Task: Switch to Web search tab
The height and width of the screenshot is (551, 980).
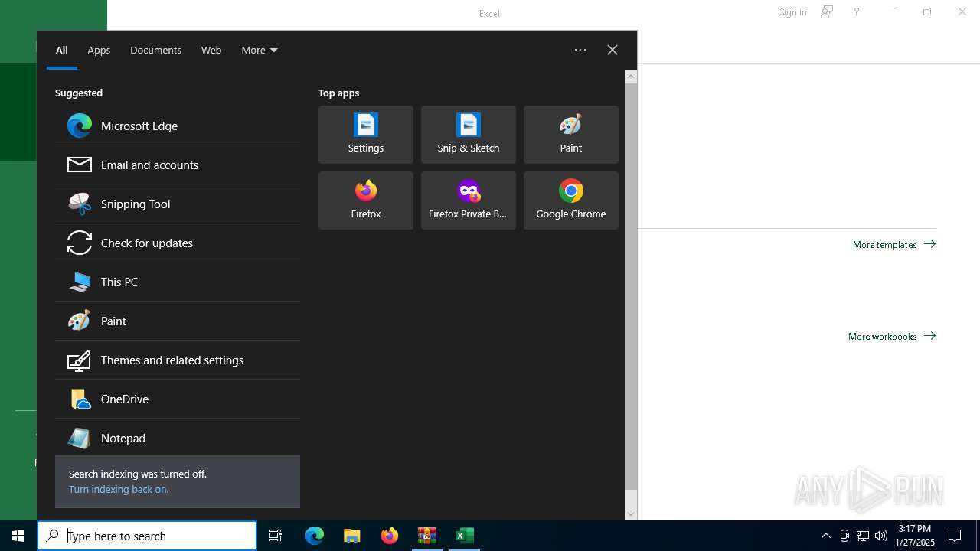Action: point(211,50)
